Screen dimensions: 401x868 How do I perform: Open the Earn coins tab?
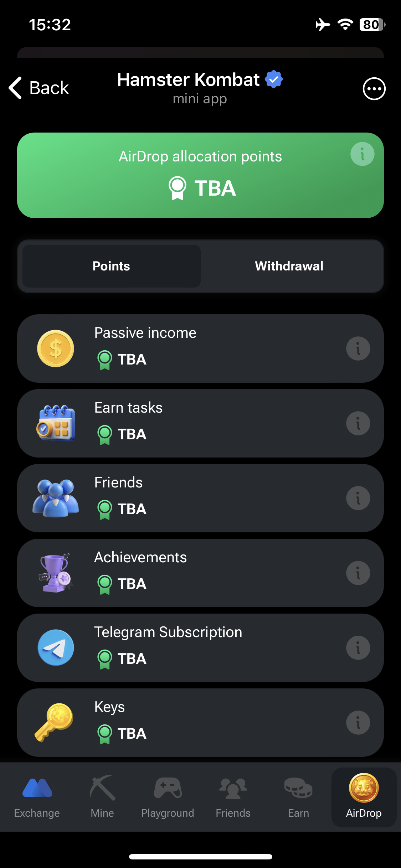(x=298, y=797)
